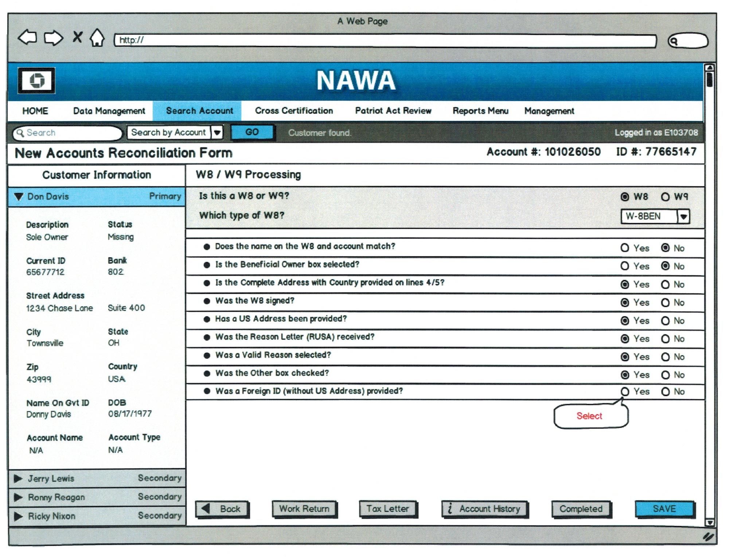Choose Yes for Foreign ID provided
Screen dimensions: 729x560
click(625, 392)
